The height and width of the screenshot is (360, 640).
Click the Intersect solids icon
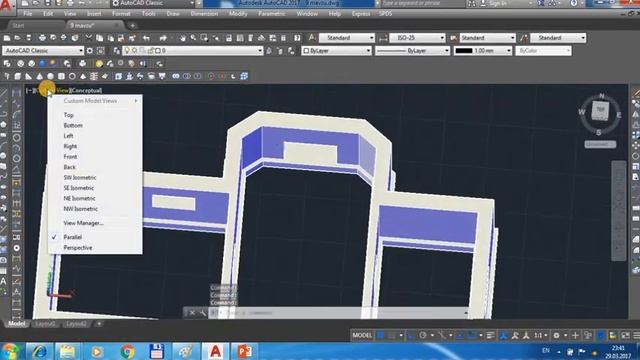[197, 76]
